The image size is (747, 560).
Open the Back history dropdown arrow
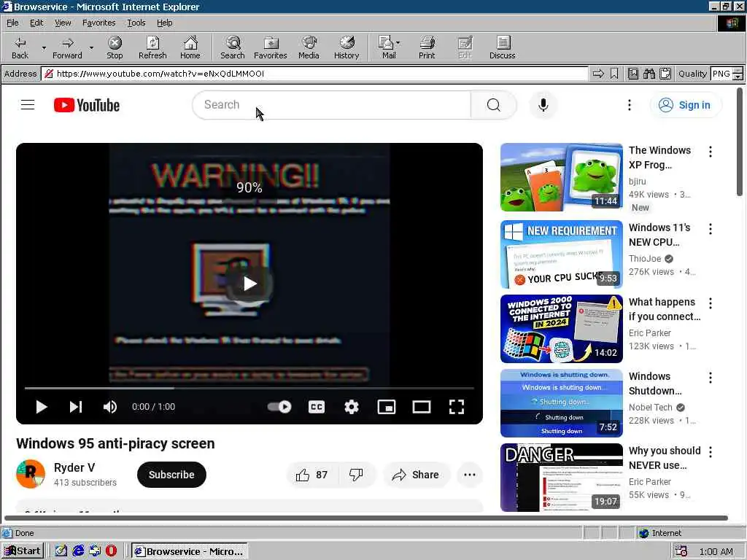pos(44,47)
